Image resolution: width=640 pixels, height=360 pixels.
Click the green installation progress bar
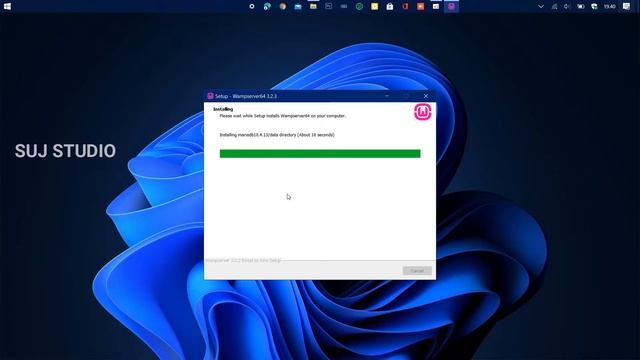coord(320,153)
